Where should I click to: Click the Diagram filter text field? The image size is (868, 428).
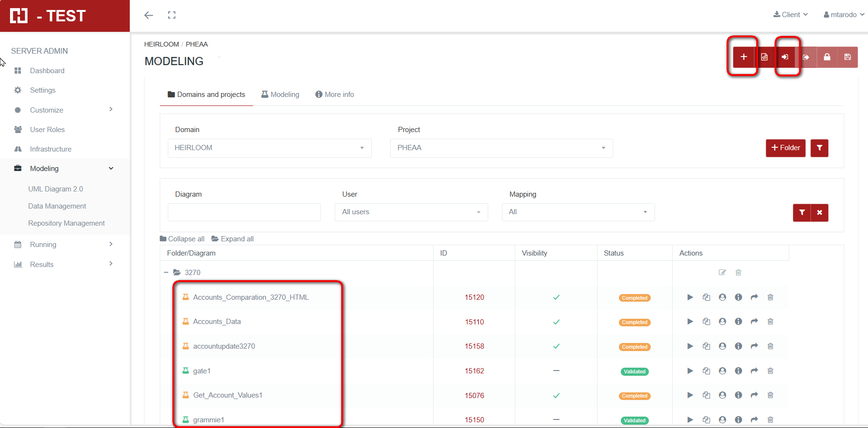244,212
